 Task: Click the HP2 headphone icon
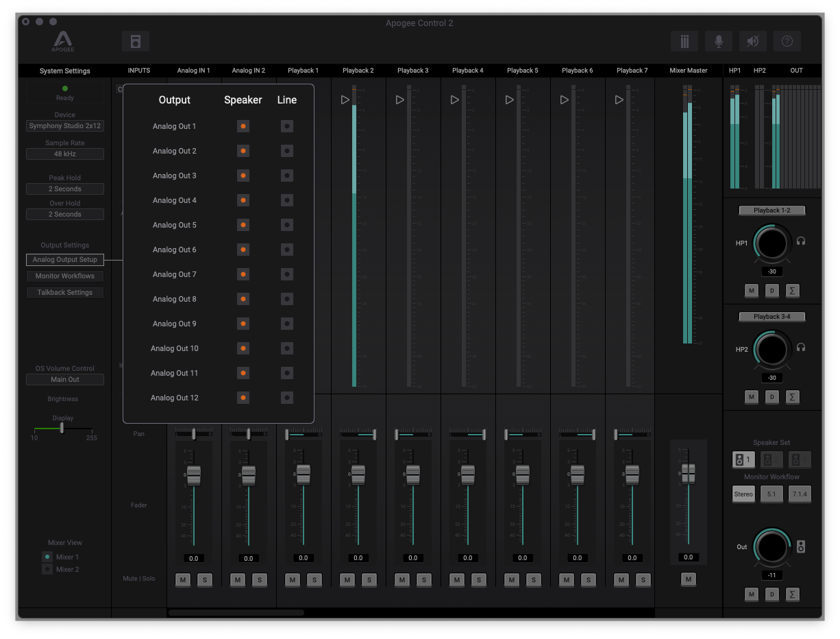coord(801,348)
